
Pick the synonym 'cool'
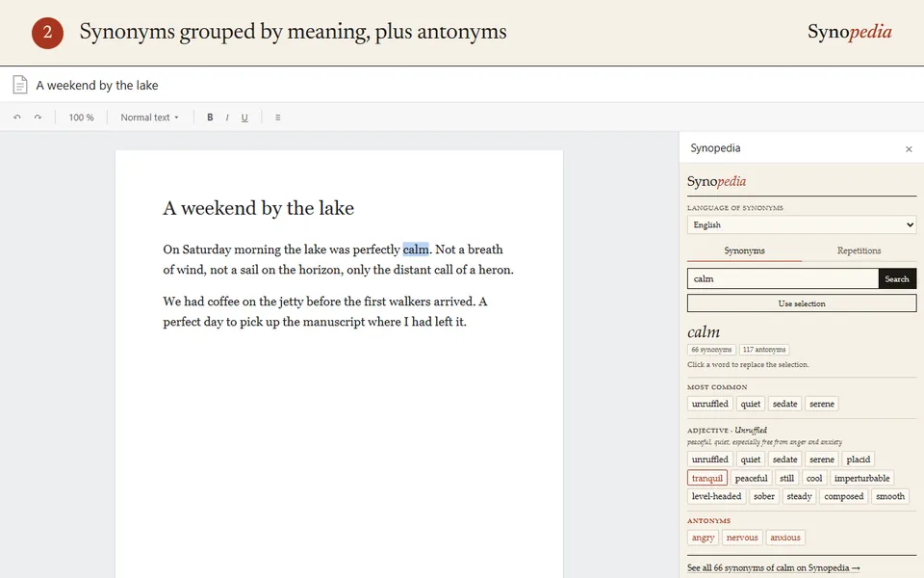coord(814,479)
